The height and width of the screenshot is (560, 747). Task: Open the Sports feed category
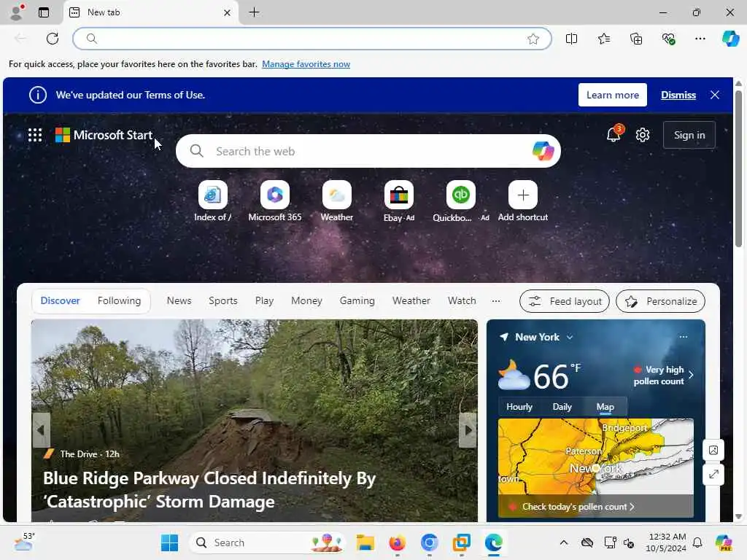click(223, 301)
